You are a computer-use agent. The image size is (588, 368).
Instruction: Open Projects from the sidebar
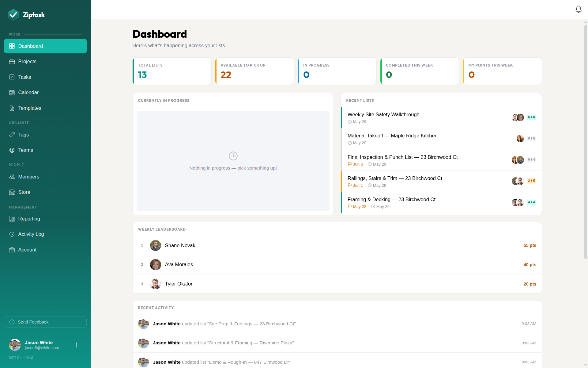pyautogui.click(x=45, y=62)
